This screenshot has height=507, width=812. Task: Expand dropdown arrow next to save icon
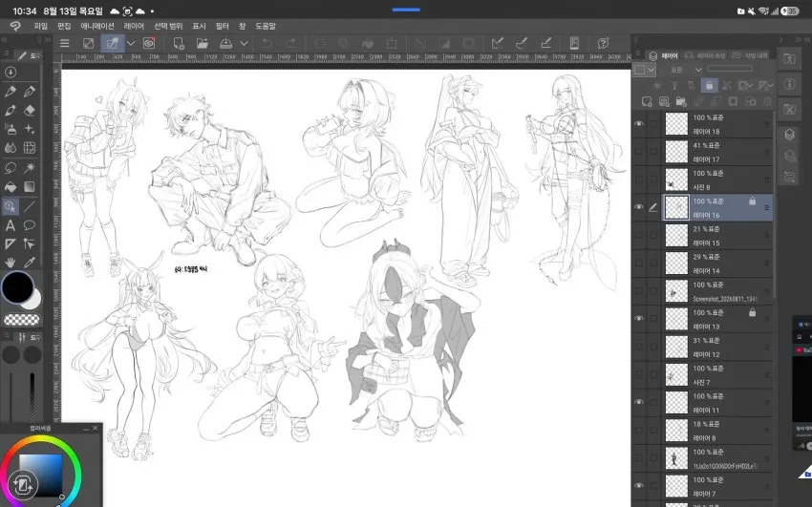[x=244, y=44]
